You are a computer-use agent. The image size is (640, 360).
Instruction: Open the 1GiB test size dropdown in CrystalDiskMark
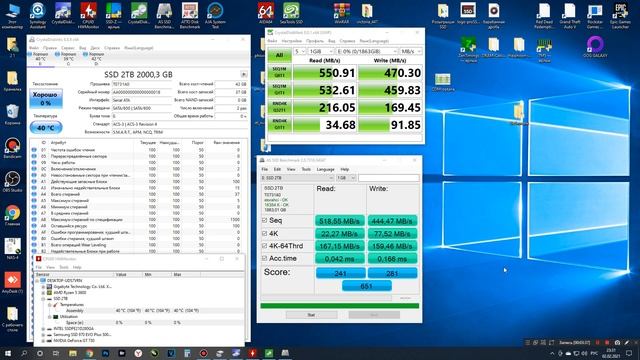click(x=321, y=51)
